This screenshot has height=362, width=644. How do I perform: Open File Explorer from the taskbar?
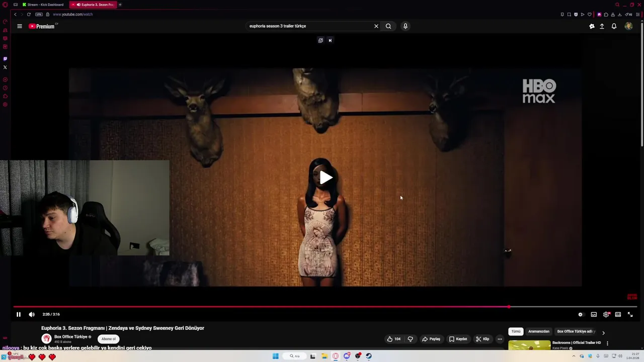click(x=325, y=356)
